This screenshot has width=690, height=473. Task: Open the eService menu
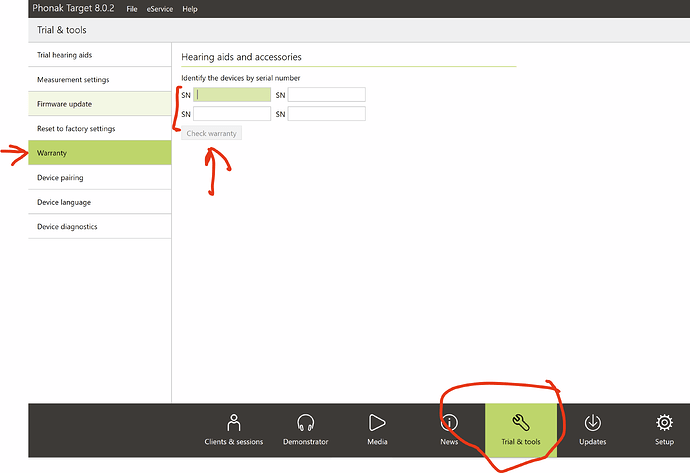160,9
